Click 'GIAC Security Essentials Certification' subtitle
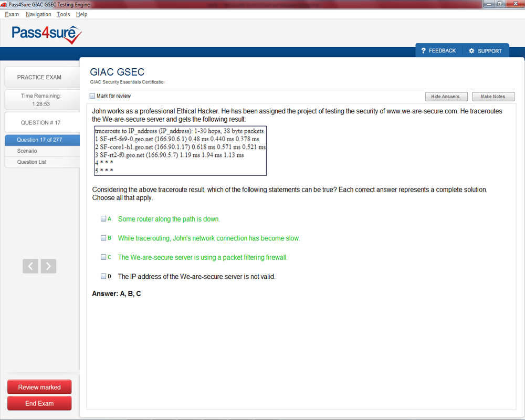525x420 pixels. (127, 82)
